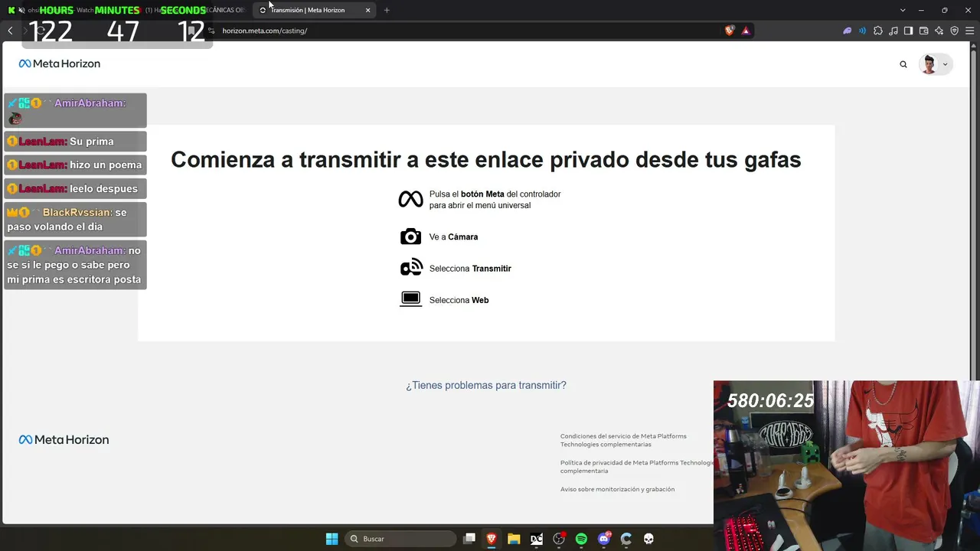The image size is (980, 551).
Task: Open File Explorer from the taskbar
Action: click(514, 539)
